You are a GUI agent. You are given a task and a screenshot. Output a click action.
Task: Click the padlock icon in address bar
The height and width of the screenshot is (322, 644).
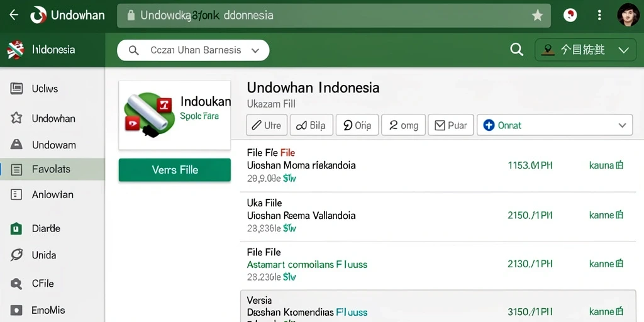coord(131,16)
